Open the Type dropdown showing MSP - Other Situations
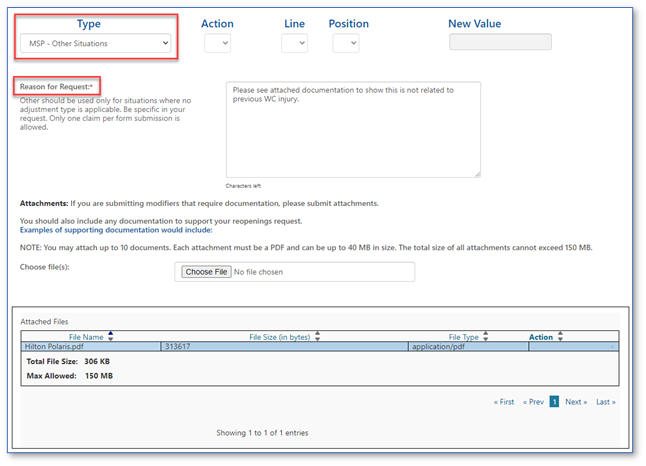The height and width of the screenshot is (466, 646). click(x=95, y=44)
